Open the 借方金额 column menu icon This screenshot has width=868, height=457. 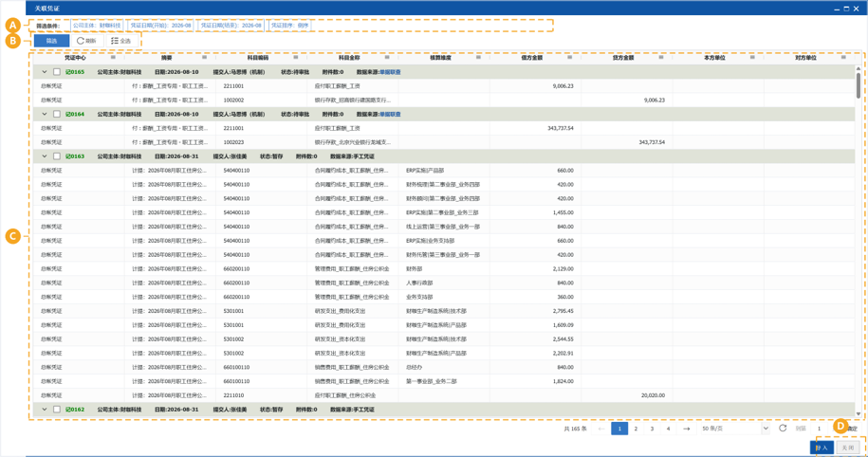569,57
